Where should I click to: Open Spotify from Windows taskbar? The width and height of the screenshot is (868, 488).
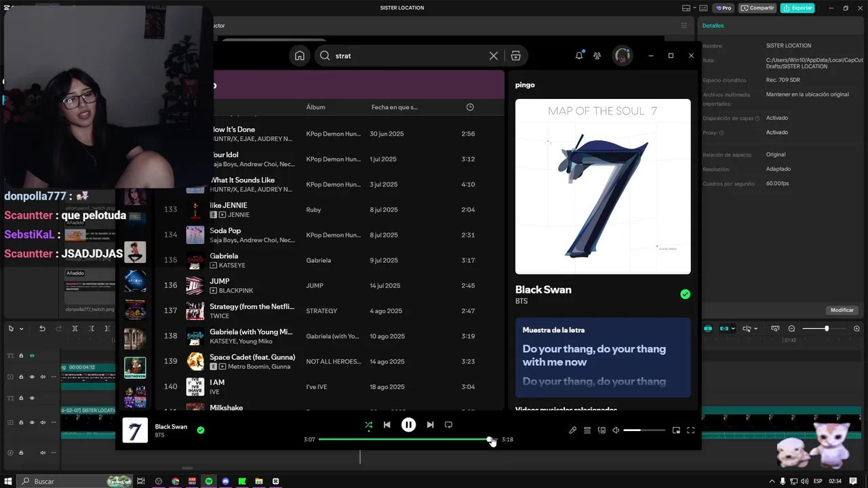209,481
